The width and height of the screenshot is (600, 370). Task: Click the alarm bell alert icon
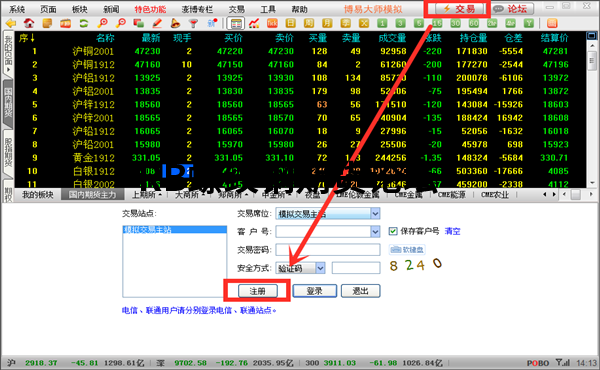click(x=175, y=23)
